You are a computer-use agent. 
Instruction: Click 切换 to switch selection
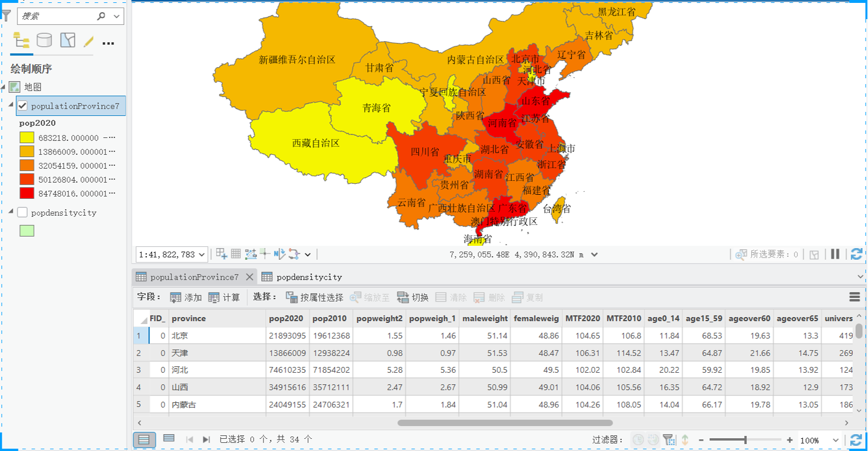[412, 297]
